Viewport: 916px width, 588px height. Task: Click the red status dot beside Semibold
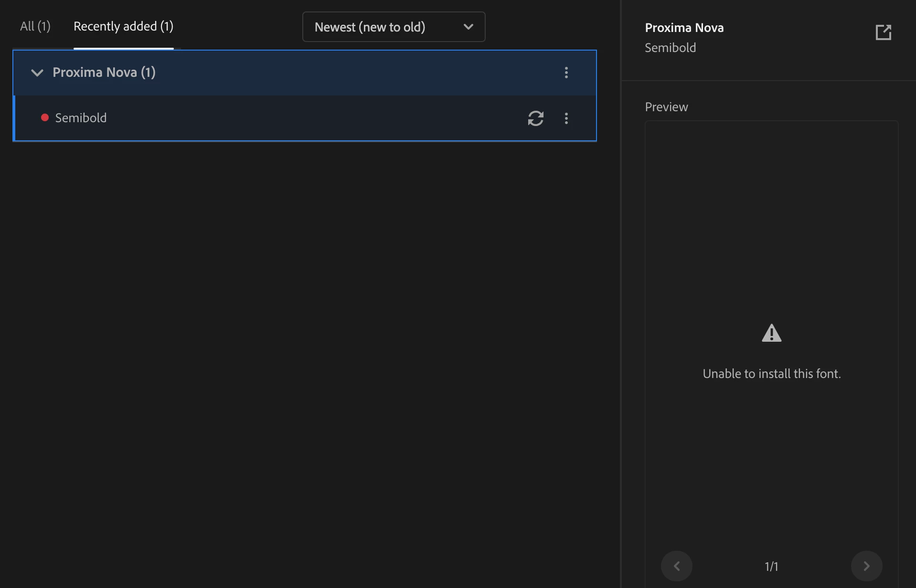45,117
